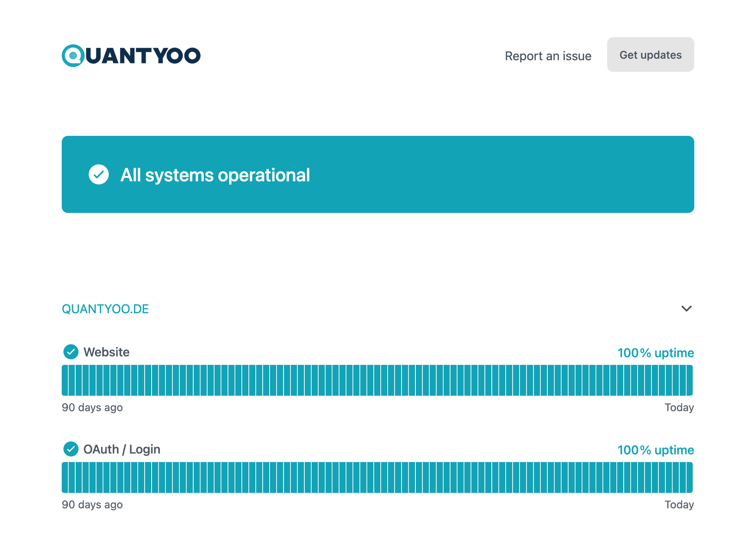The width and height of the screenshot is (756, 557).
Task: Click the All systems operational checkmark icon
Action: 98,174
